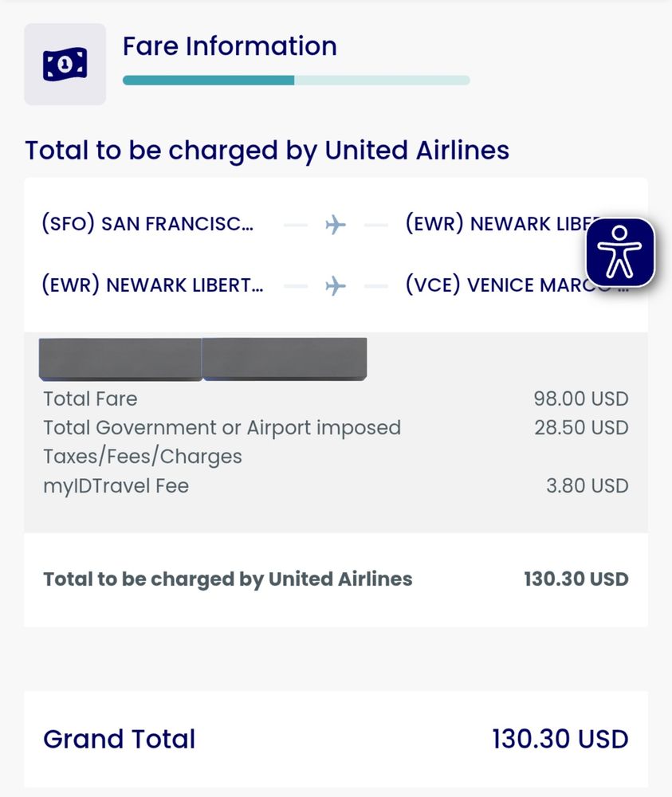
Task: Click the airplane icon on the SFO route
Action: pyautogui.click(x=336, y=225)
